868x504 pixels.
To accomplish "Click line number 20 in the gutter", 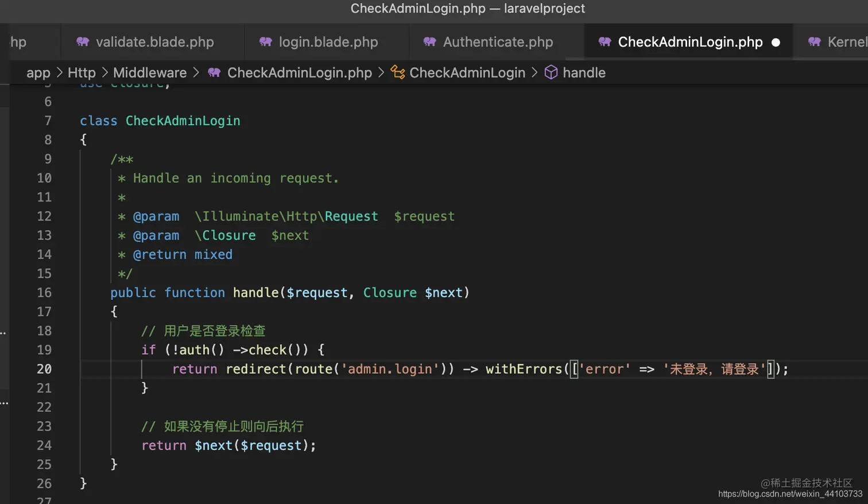I will [x=44, y=369].
